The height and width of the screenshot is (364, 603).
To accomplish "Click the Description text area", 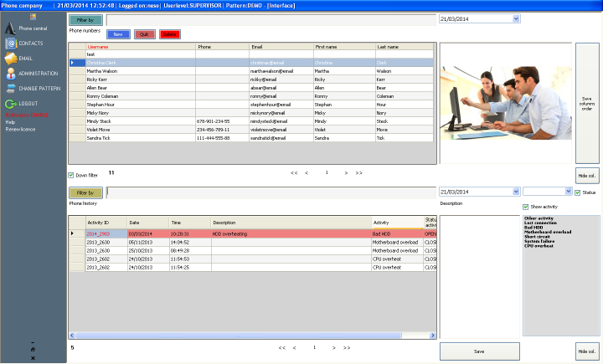I will tap(480, 277).
